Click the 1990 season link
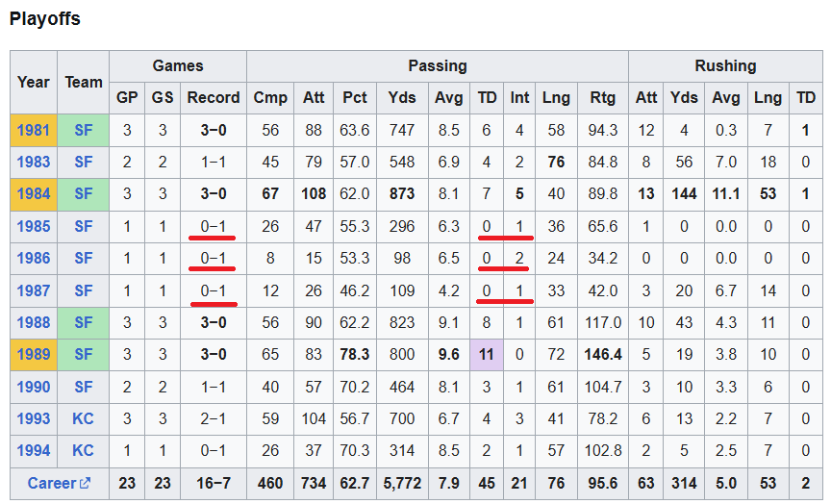Viewport: 831px width, 504px height. [34, 387]
